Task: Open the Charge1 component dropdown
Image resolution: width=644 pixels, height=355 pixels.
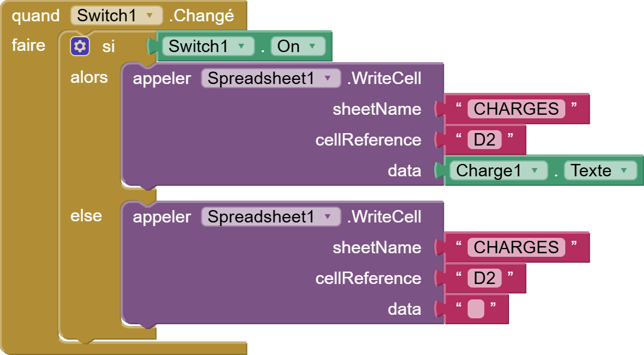Action: pyautogui.click(x=498, y=170)
